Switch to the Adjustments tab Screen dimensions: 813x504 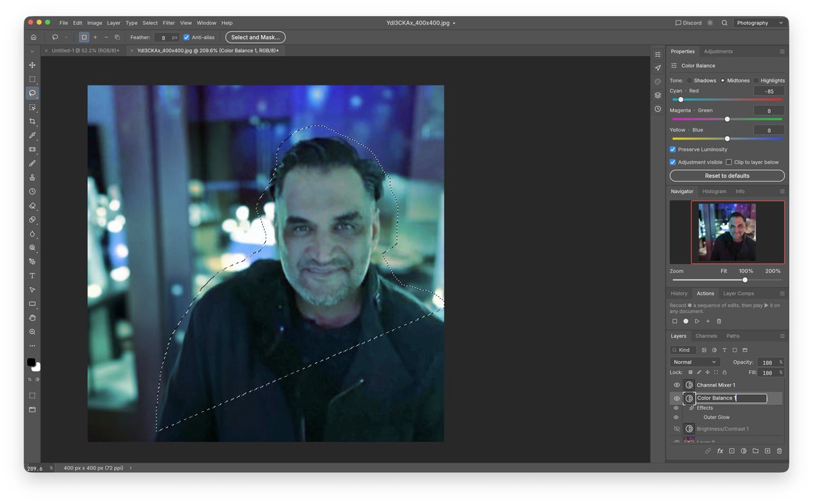click(x=718, y=51)
